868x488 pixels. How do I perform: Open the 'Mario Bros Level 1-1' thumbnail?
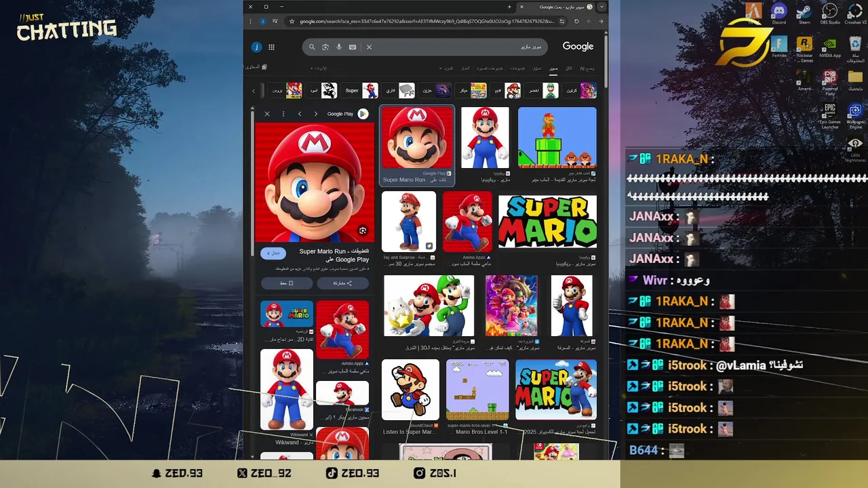pos(477,390)
